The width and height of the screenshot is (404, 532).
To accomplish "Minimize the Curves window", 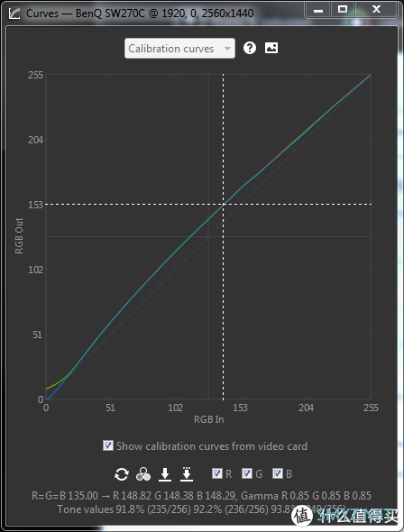I will tap(317, 10).
